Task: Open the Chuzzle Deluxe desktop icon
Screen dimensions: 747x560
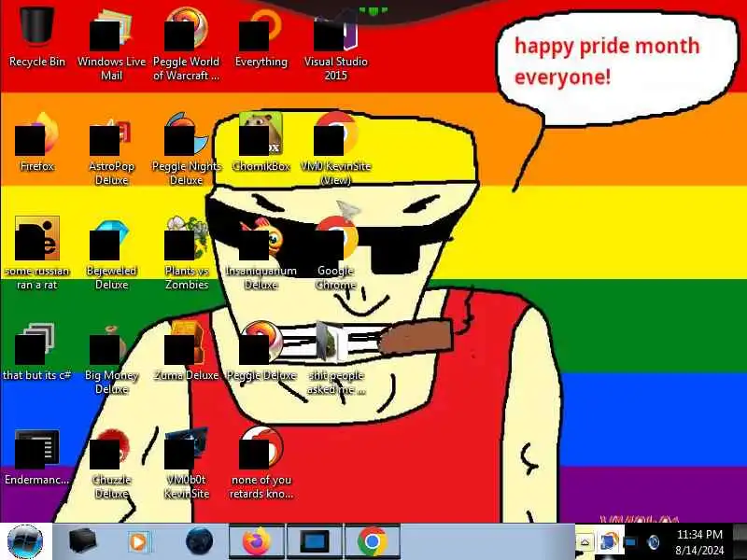Action: (x=111, y=462)
